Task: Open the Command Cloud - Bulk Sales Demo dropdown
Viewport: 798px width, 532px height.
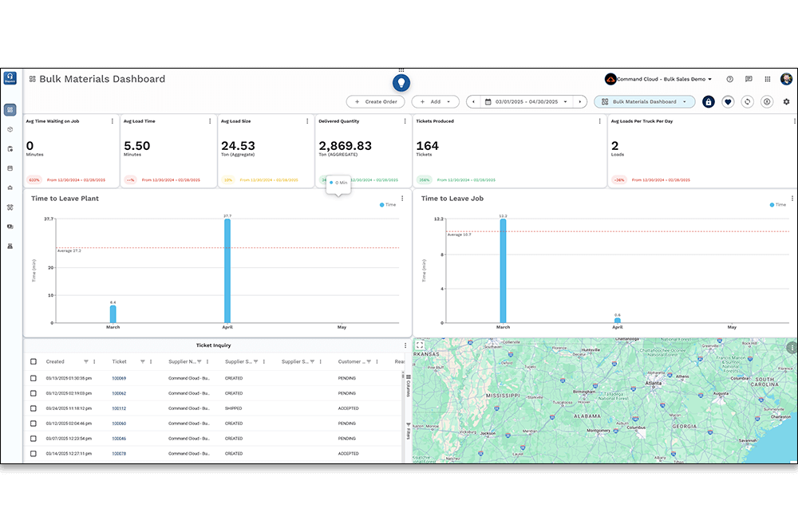Action: click(658, 80)
